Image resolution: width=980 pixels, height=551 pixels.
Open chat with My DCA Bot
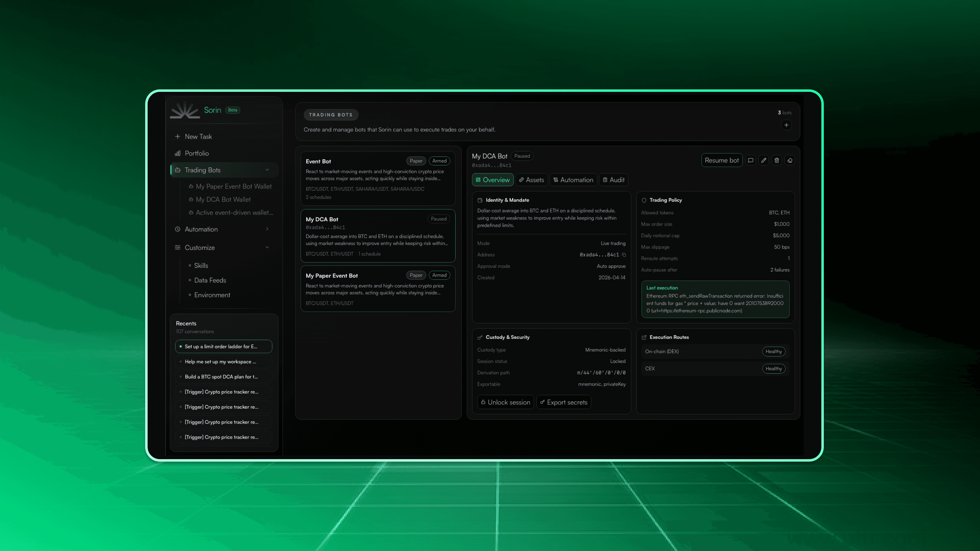pyautogui.click(x=750, y=160)
